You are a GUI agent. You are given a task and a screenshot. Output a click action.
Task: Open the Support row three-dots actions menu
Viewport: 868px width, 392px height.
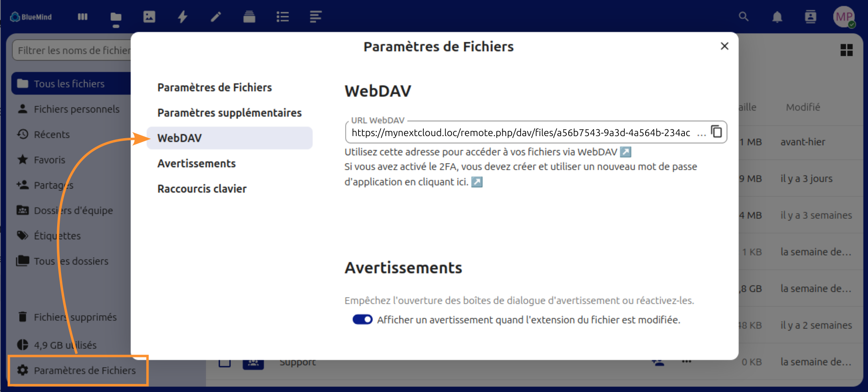click(x=686, y=362)
